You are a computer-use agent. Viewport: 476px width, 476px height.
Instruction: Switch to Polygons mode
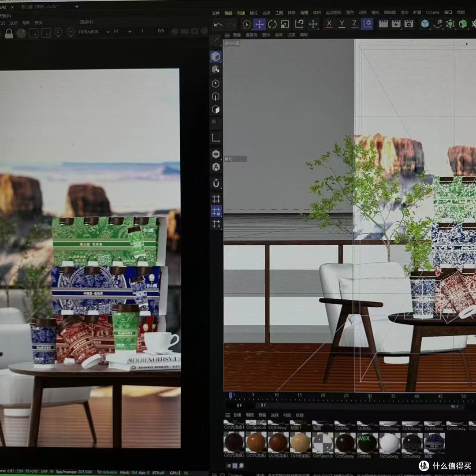click(x=216, y=109)
